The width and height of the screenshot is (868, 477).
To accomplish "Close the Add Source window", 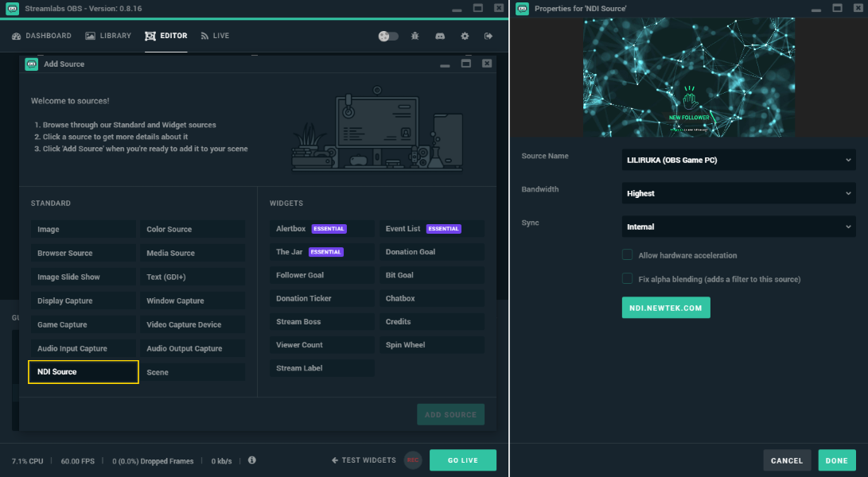I will (487, 64).
